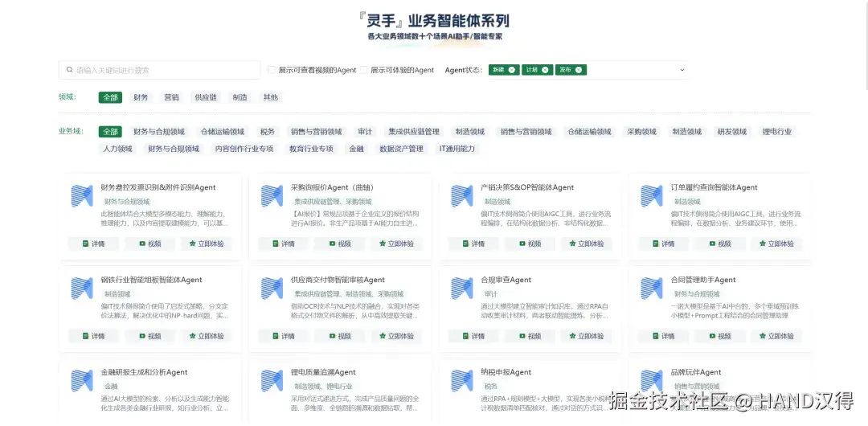Image resolution: width=868 pixels, height=426 pixels.
Task: Click 立即体验 on 采购询报价Agent（曲轴）card
Action: point(396,244)
